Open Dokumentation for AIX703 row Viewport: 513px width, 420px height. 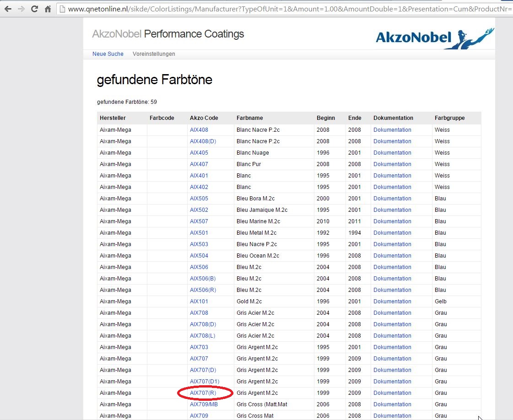tap(392, 347)
